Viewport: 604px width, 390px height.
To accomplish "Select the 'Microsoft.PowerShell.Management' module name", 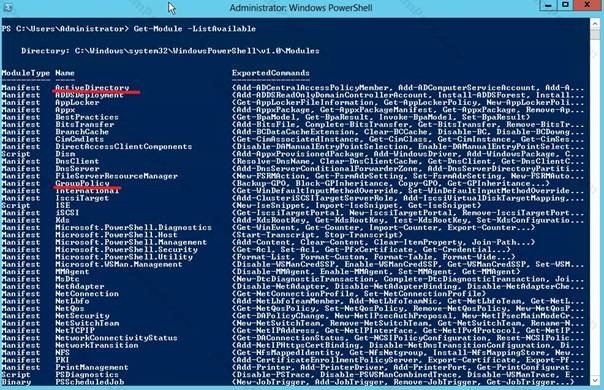I will (131, 242).
